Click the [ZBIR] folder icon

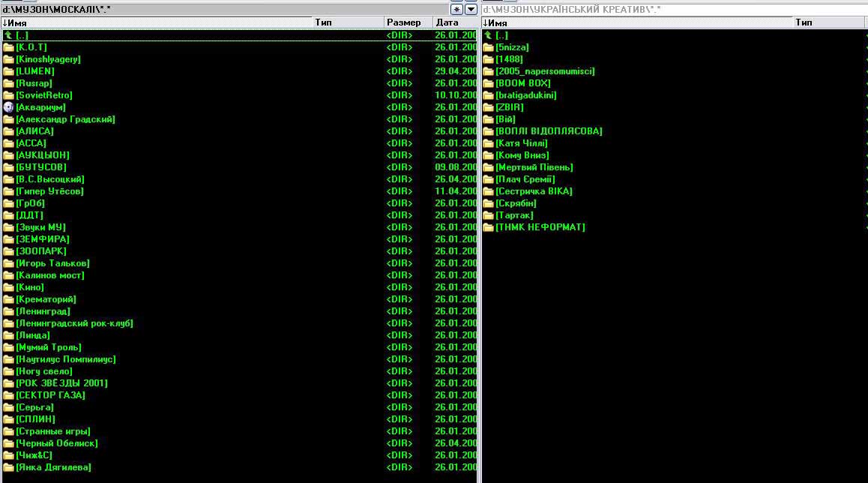tap(488, 107)
